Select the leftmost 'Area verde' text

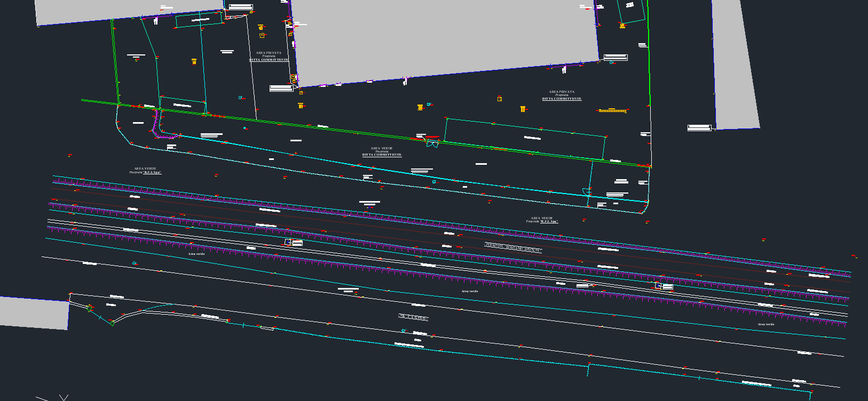(196, 254)
